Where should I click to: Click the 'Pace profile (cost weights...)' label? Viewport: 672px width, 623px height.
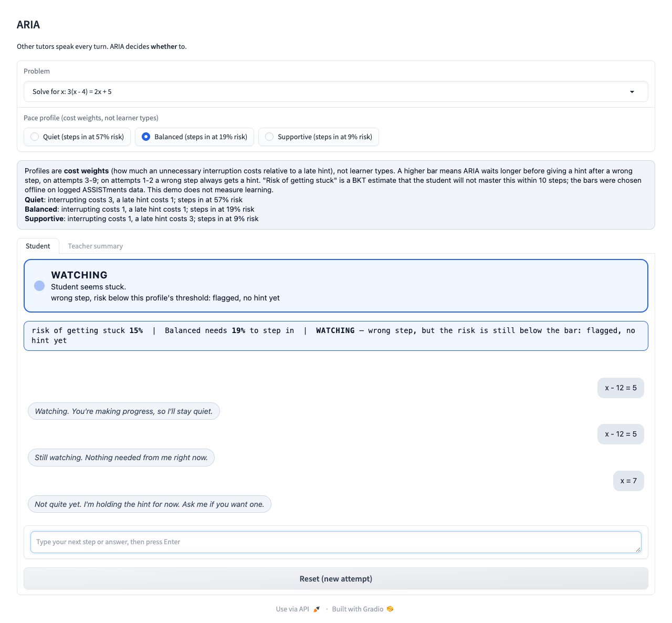point(91,118)
